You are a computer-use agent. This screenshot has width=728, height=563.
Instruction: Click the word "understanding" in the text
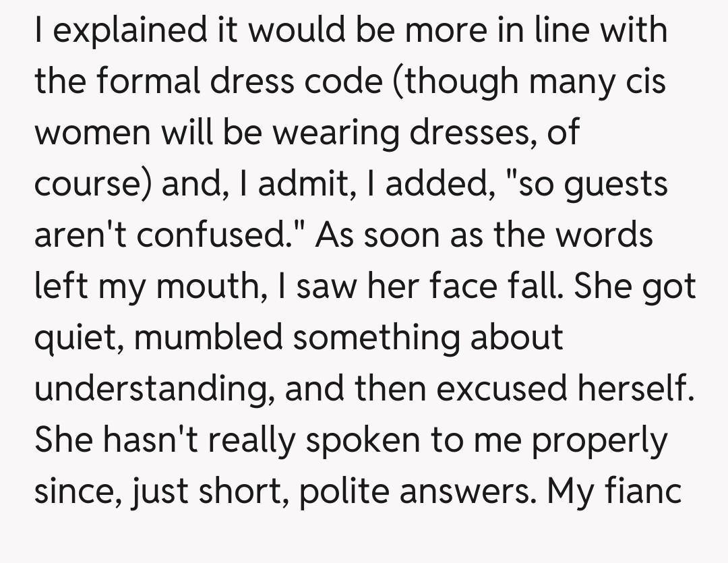pyautogui.click(x=152, y=389)
